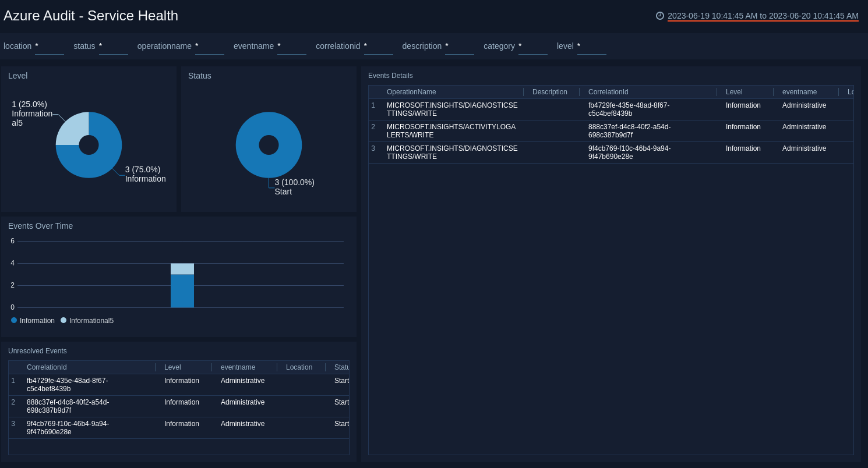Click the location filter field
The width and height of the screenshot is (868, 468).
[50, 46]
